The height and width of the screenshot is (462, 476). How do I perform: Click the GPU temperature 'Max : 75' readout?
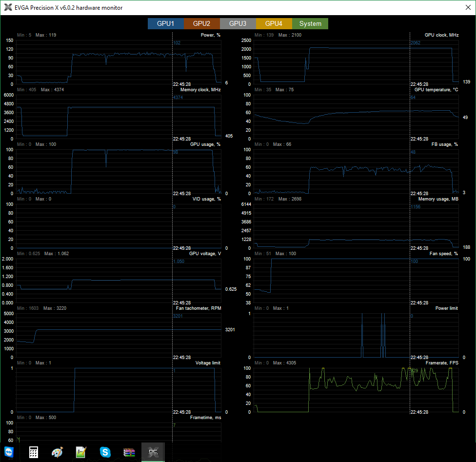click(x=284, y=90)
